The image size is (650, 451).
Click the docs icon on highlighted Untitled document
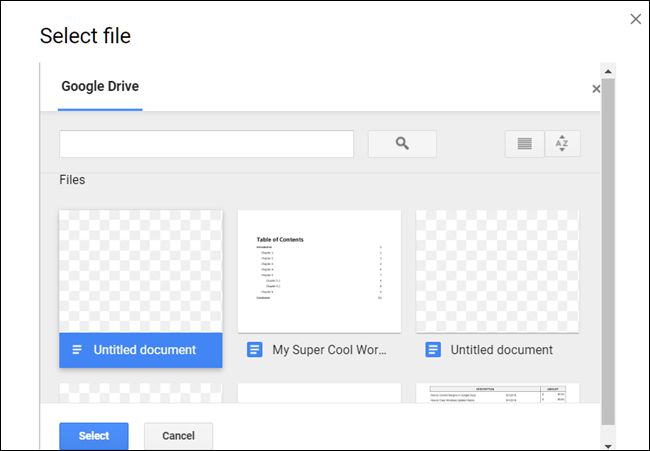(x=77, y=349)
